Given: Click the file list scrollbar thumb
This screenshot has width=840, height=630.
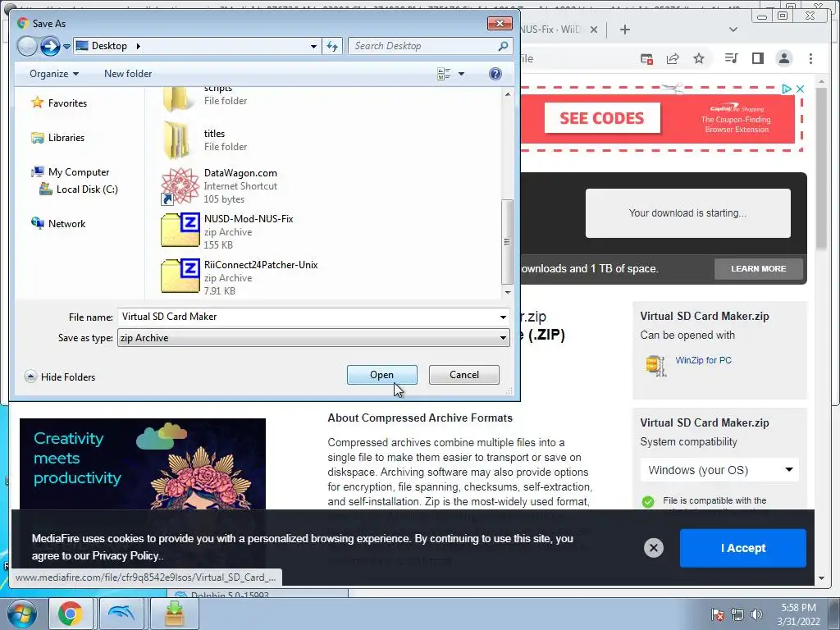Looking at the screenshot, I should (507, 242).
